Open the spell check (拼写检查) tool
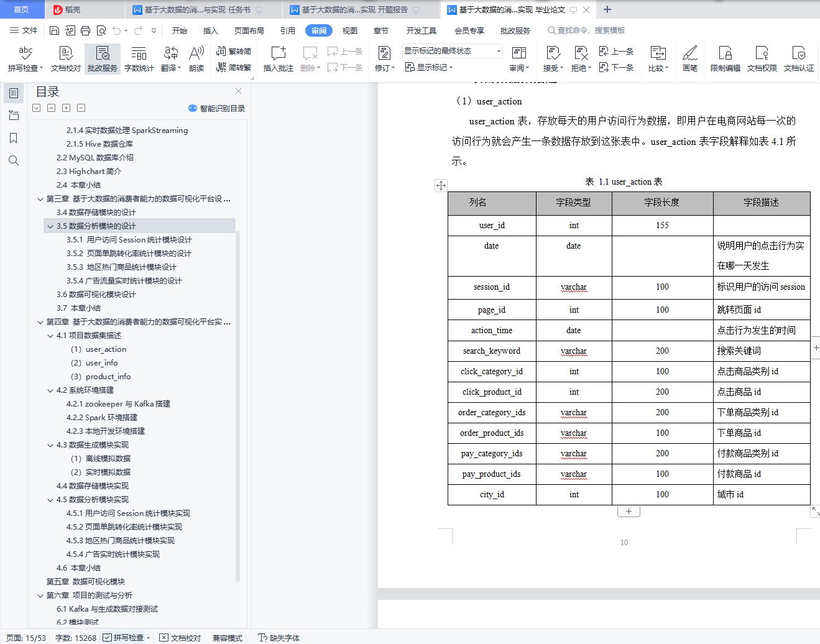The height and width of the screenshot is (644, 820). coord(25,59)
